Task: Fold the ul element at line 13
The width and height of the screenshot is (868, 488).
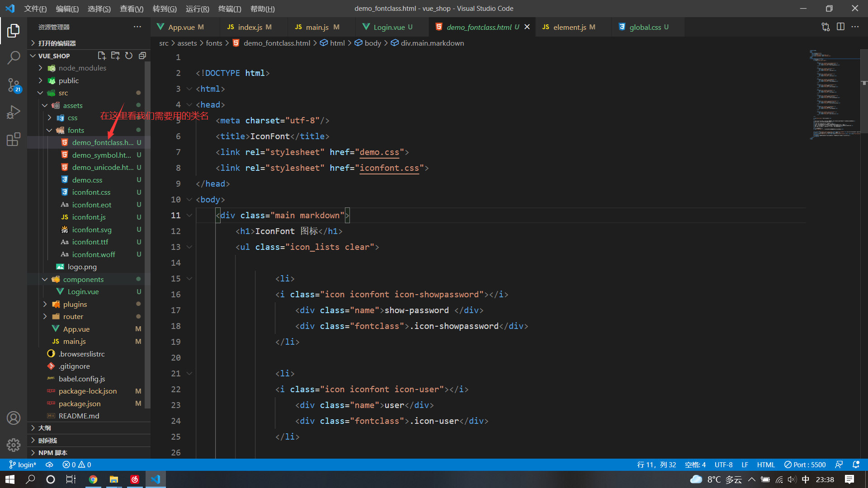Action: pos(189,247)
